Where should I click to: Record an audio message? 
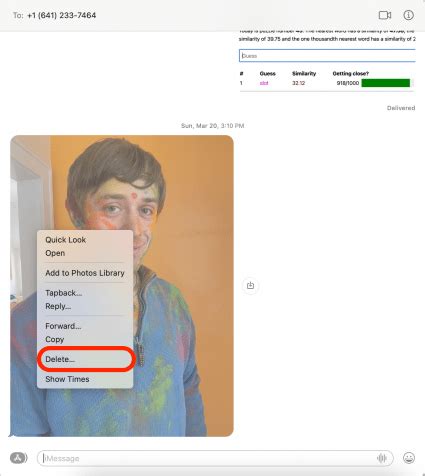(382, 458)
